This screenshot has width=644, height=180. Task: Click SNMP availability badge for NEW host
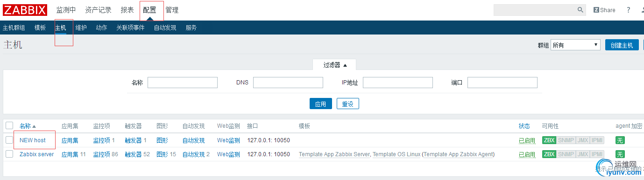click(x=566, y=140)
